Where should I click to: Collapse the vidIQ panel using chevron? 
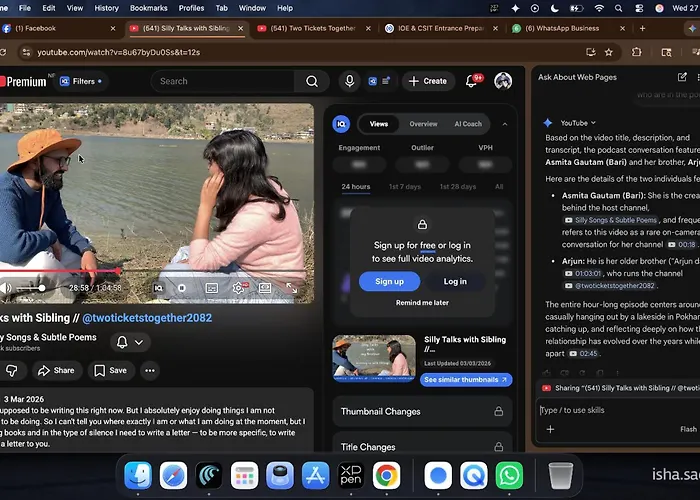[505, 124]
